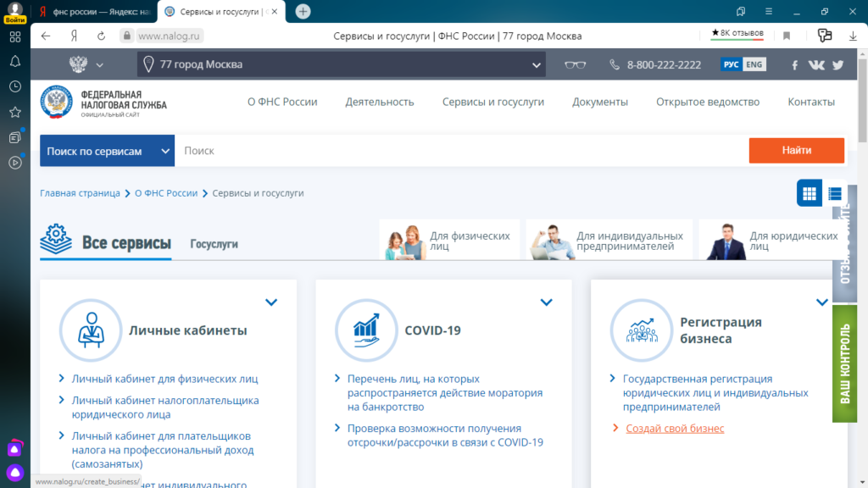
Task: Open Государственная регистрация юридических лиц link
Action: tap(715, 393)
